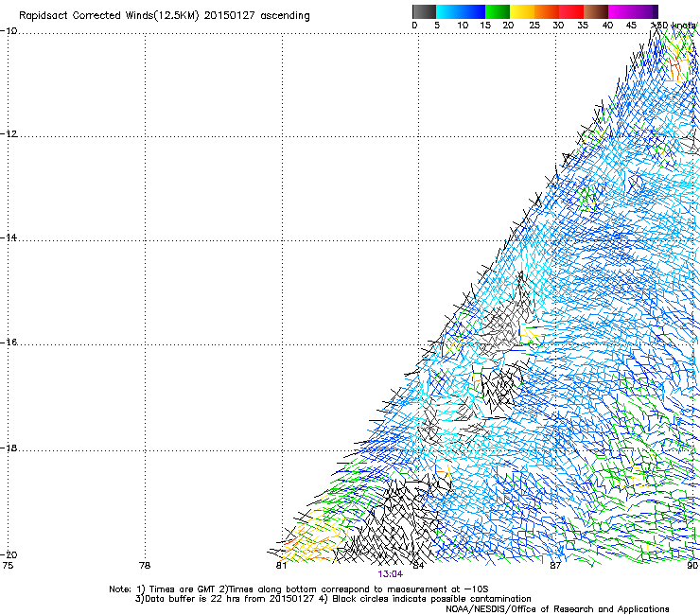Viewport: 700px width, 615px height.
Task: Click the gray 0–5 knots legend segment
Action: [424, 11]
